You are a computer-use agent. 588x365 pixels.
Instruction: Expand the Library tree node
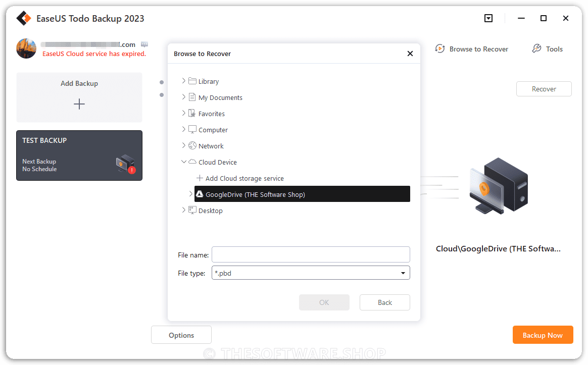183,81
